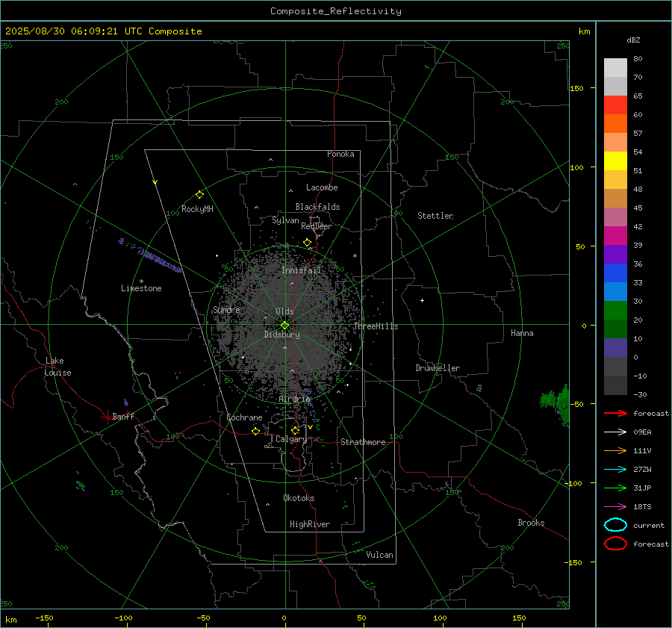The width and height of the screenshot is (672, 628).
Task: Click the -150 tick on the bottom axis
Action: [44, 618]
